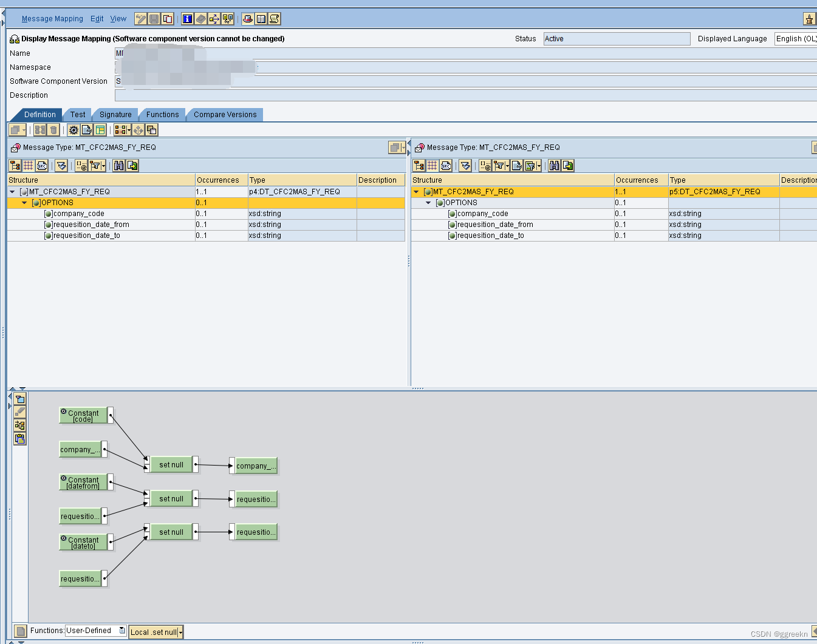817x644 pixels.
Task: Open the Edit menu
Action: 97,19
